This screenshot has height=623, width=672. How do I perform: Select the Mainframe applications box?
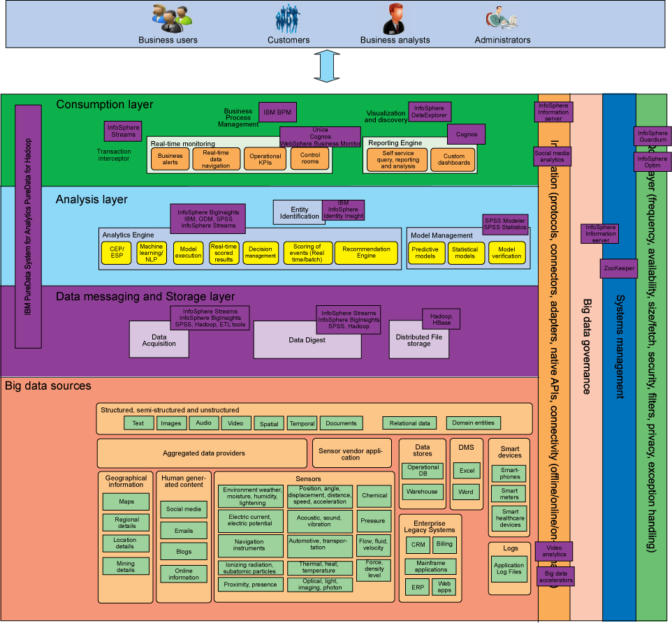pyautogui.click(x=431, y=566)
